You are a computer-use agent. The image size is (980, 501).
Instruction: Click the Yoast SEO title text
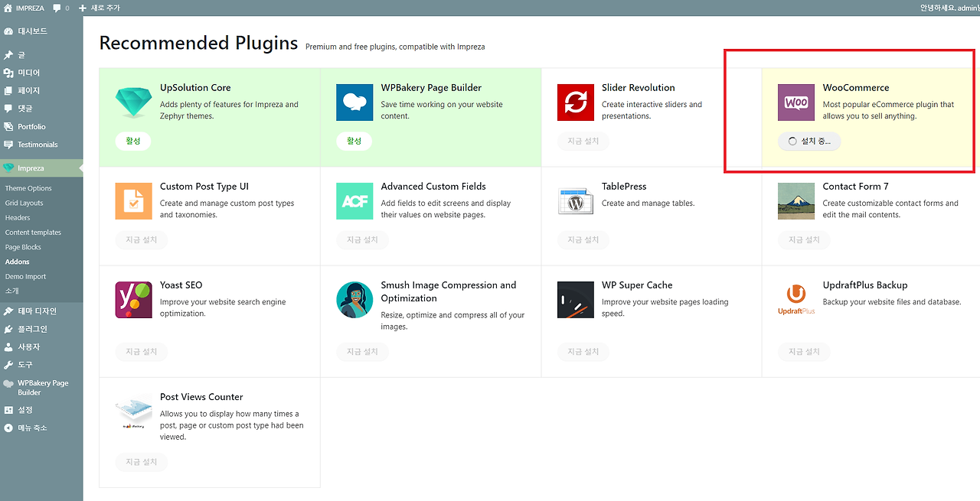[181, 285]
